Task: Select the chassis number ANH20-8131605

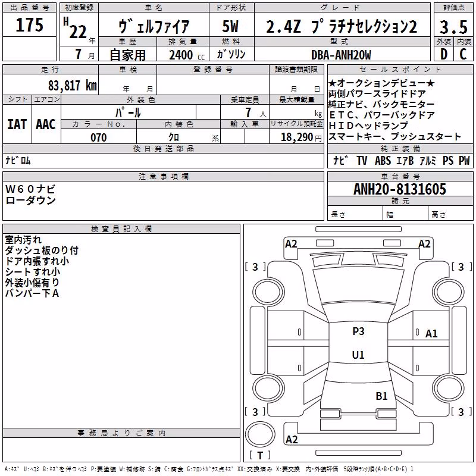Action: coord(400,189)
